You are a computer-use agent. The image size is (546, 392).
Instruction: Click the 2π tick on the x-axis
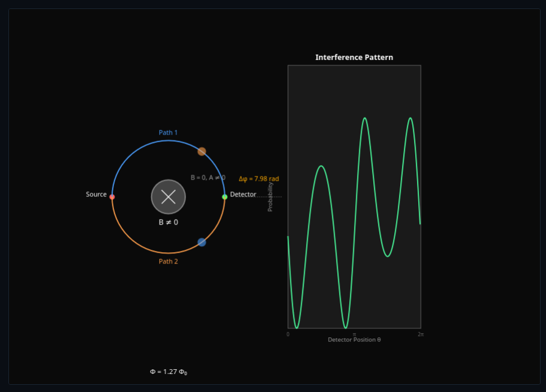(x=421, y=334)
